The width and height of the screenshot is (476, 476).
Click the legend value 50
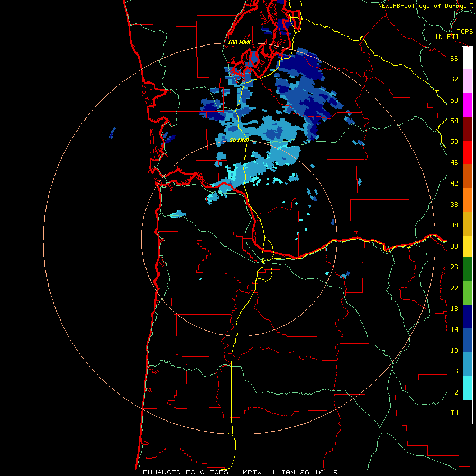454,142
